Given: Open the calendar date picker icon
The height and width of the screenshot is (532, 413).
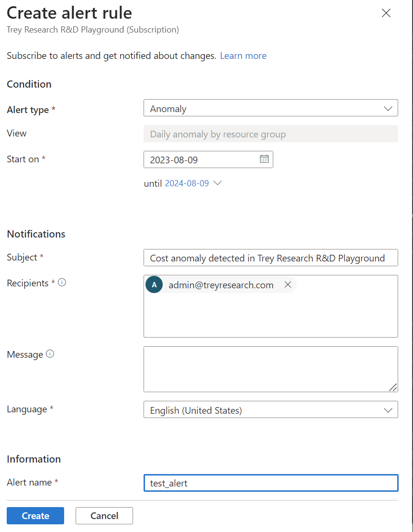Looking at the screenshot, I should pos(264,159).
